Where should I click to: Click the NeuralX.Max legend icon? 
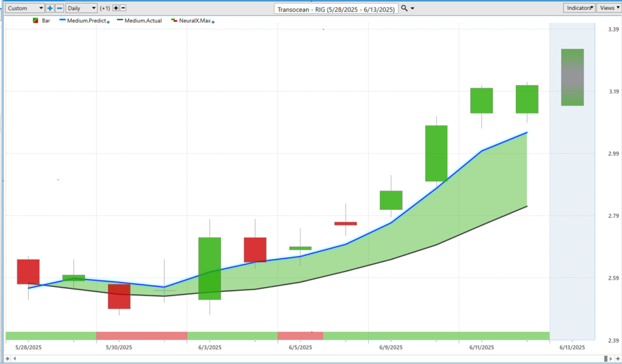174,21
